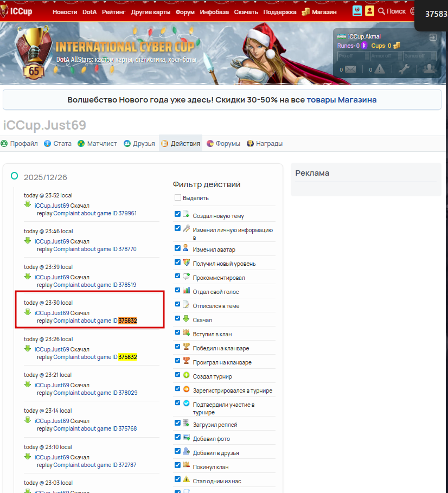Click the coins icon beside Магазин
The height and width of the screenshot is (493, 448).
pos(305,12)
